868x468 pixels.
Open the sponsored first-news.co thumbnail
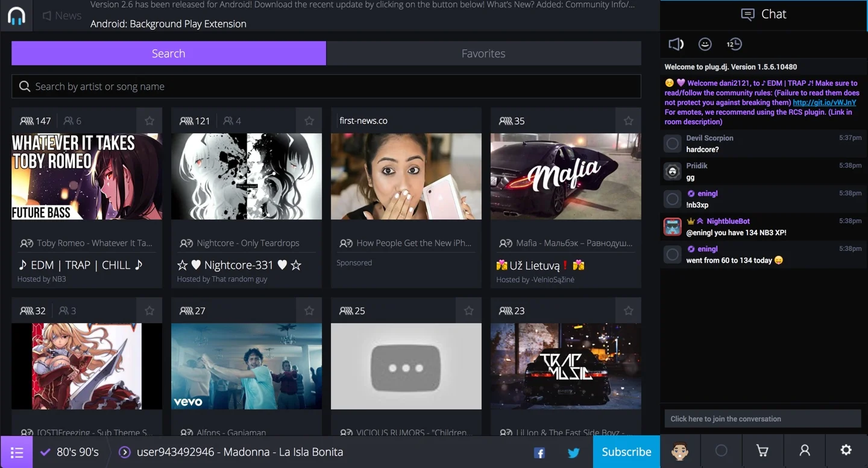pos(406,177)
